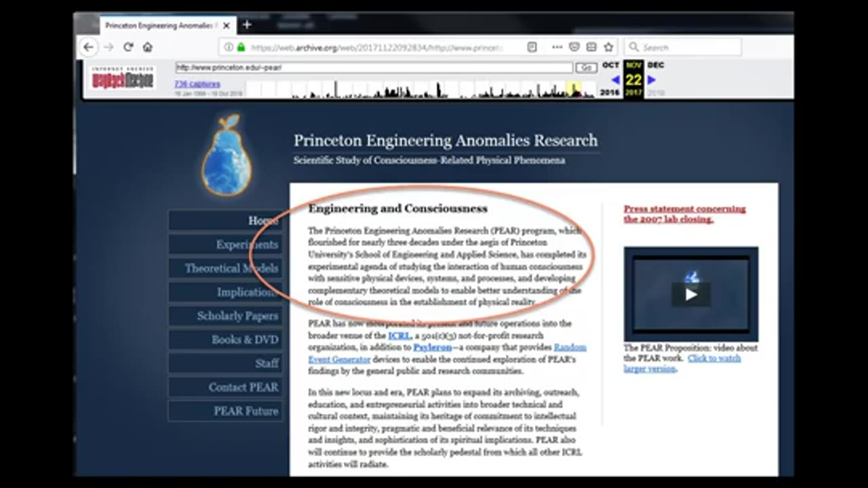Open press statement about 2007 lab closing
The image size is (868, 488).
tap(684, 214)
